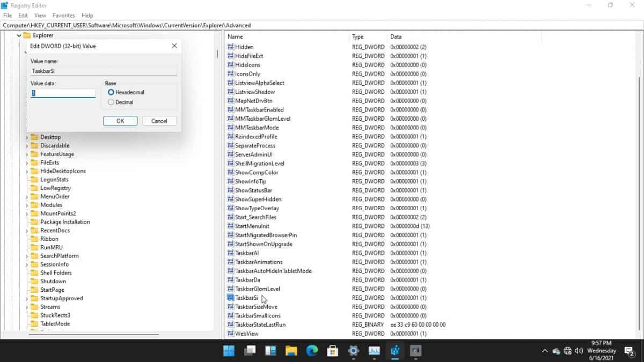Open the notification center icon

click(630, 351)
